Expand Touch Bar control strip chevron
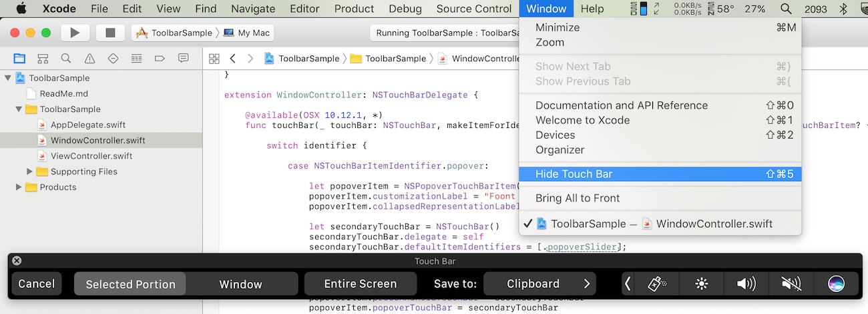The height and width of the screenshot is (314, 868). pos(628,284)
